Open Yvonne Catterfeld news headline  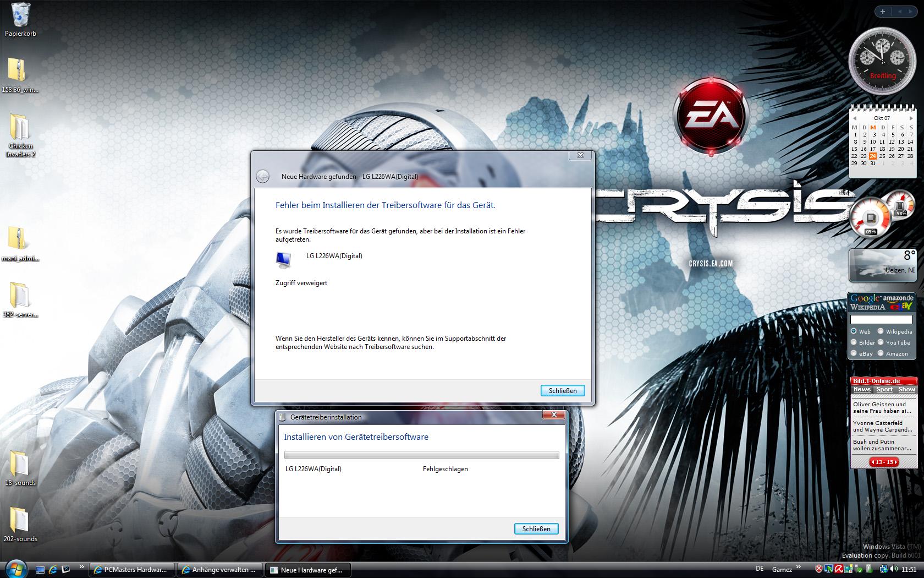(882, 426)
